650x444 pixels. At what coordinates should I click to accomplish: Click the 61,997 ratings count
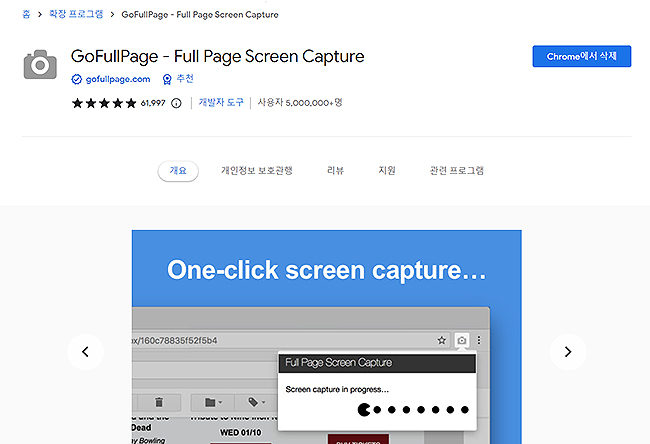click(x=153, y=103)
